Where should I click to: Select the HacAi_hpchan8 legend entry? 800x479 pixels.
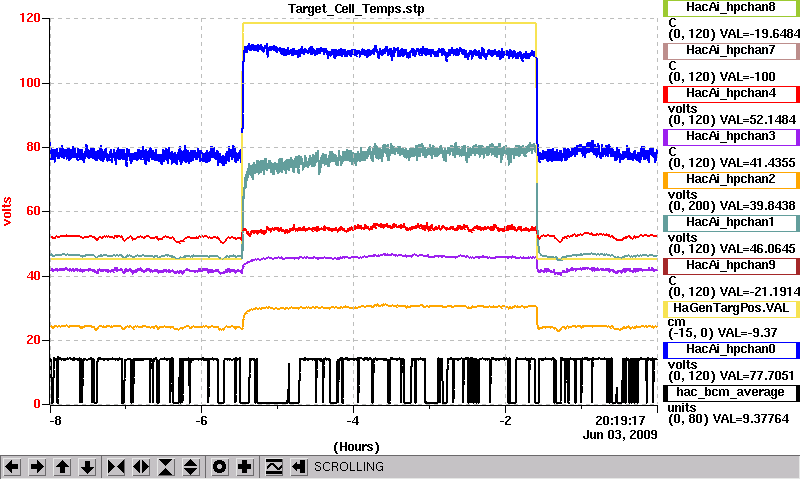731,8
